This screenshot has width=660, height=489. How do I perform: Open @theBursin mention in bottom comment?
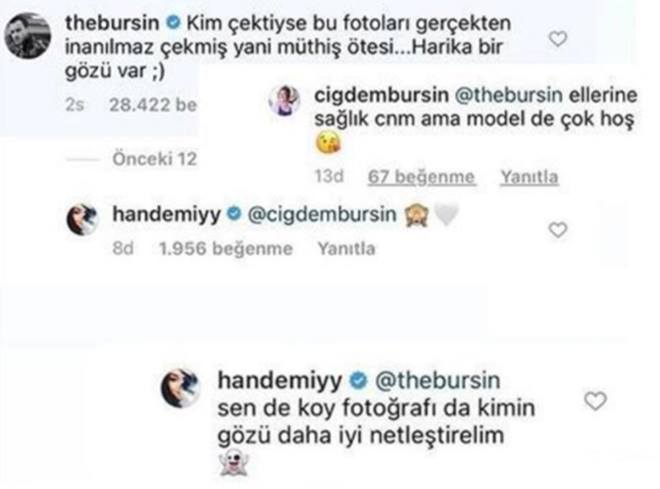point(437,380)
